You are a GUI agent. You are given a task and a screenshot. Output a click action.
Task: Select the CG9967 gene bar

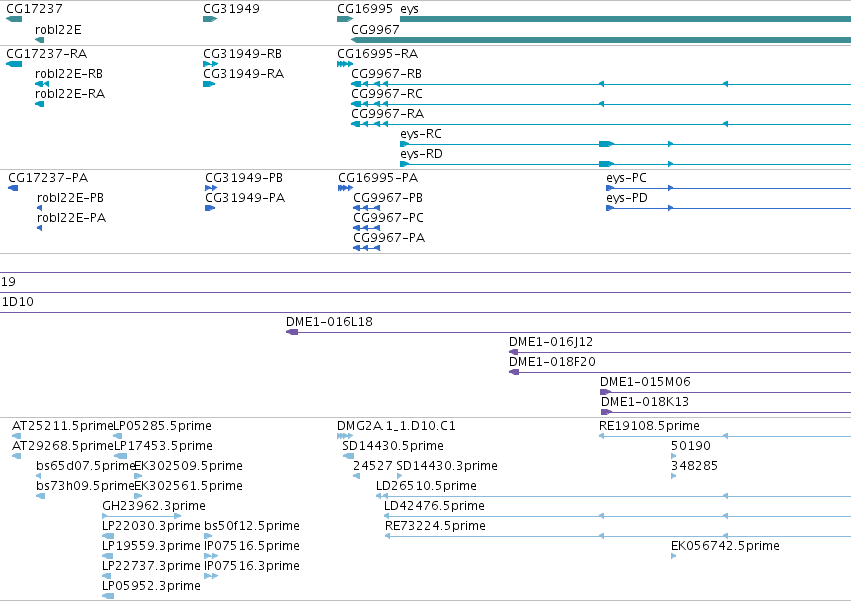point(601,40)
